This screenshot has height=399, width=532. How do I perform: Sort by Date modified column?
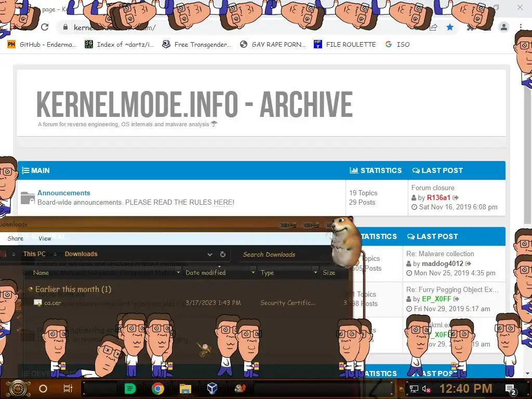205,273
